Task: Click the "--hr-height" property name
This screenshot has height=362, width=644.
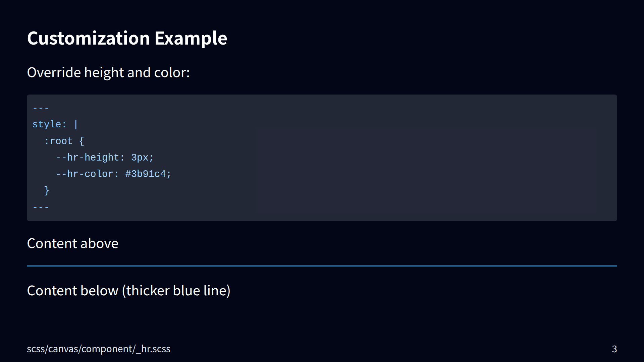Action: (x=87, y=158)
